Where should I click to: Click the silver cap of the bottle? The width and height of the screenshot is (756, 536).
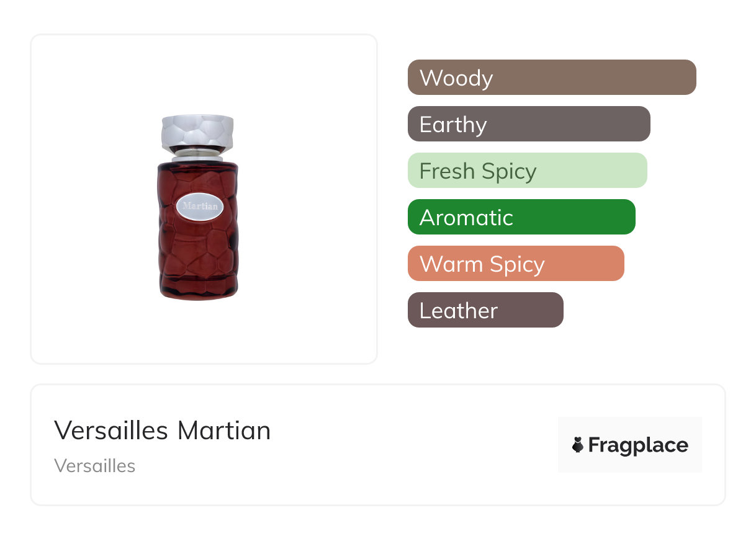click(197, 132)
